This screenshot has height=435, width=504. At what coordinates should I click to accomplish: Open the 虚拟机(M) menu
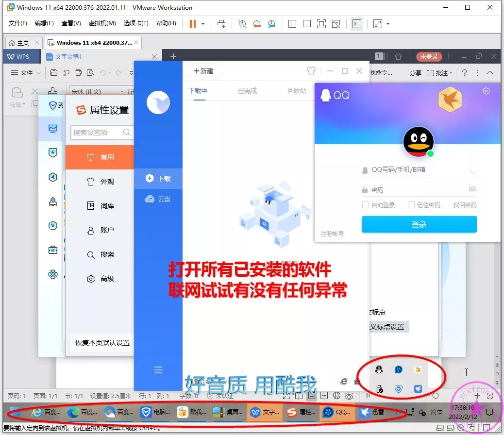click(x=102, y=23)
